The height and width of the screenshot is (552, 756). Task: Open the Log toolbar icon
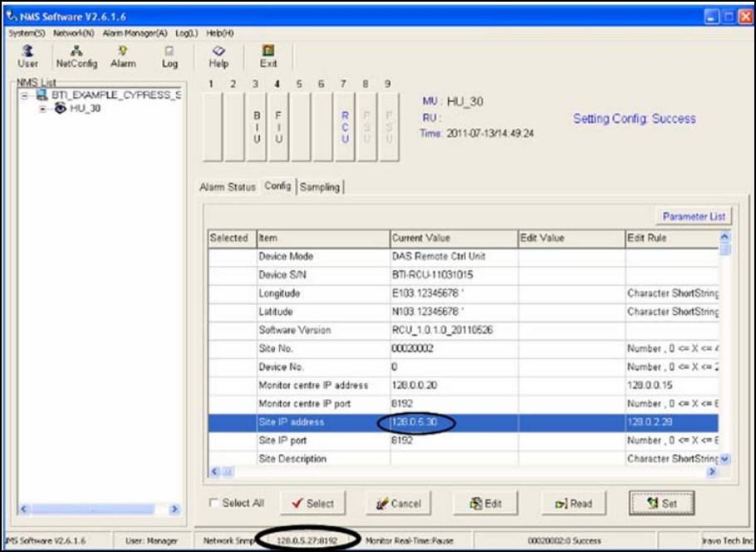[x=169, y=57]
